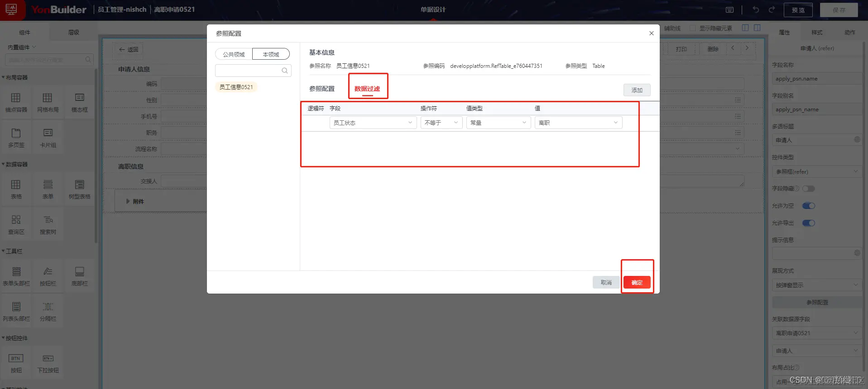Click the red 确定 confirm button

[637, 282]
